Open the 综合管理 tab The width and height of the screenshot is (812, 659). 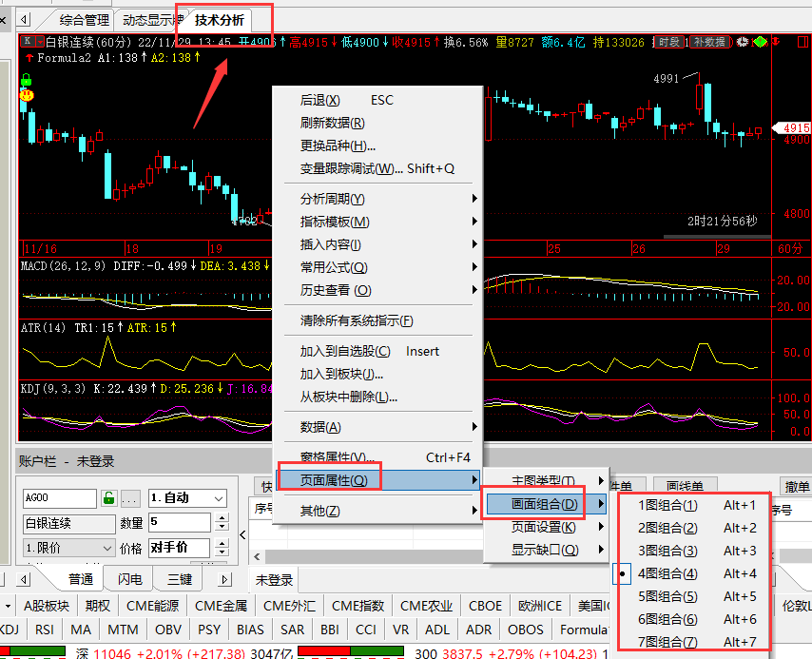84,20
